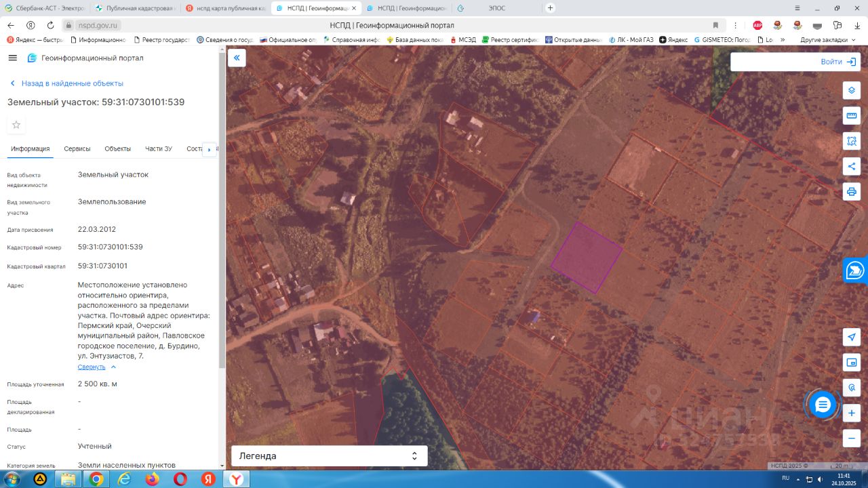
Task: Print the map with printer icon
Action: pyautogui.click(x=852, y=191)
